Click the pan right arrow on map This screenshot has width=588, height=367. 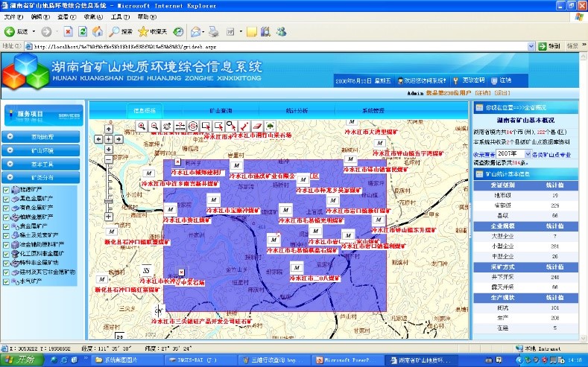pyautogui.click(x=118, y=138)
